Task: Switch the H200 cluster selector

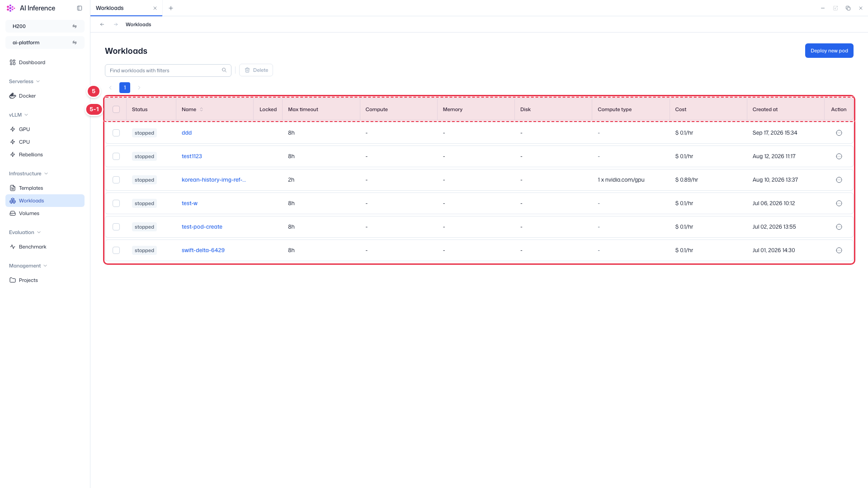Action: pyautogui.click(x=45, y=26)
